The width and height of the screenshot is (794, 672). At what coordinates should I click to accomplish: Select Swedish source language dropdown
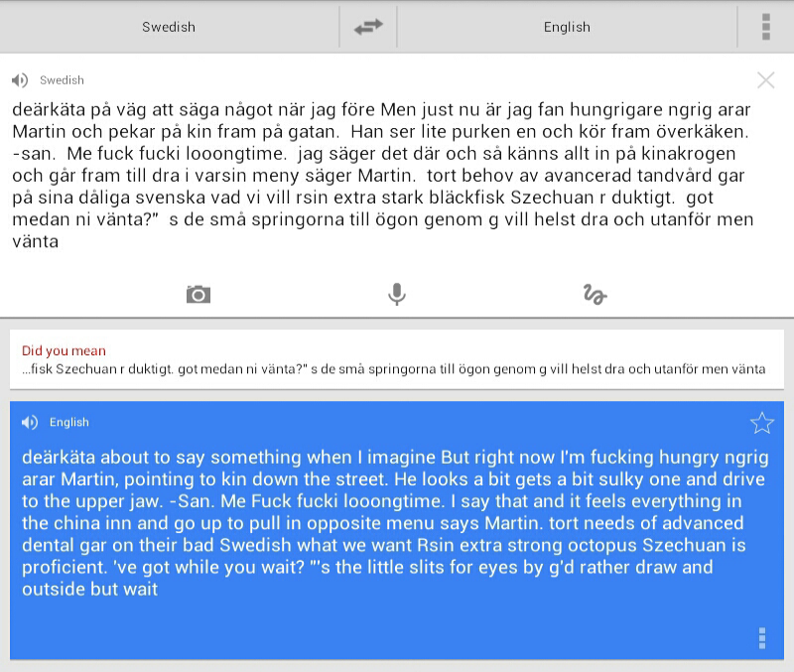(x=169, y=27)
